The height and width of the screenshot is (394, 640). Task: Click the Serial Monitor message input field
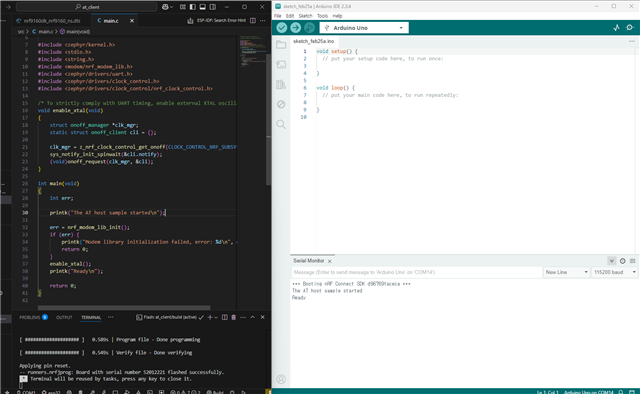(x=417, y=272)
